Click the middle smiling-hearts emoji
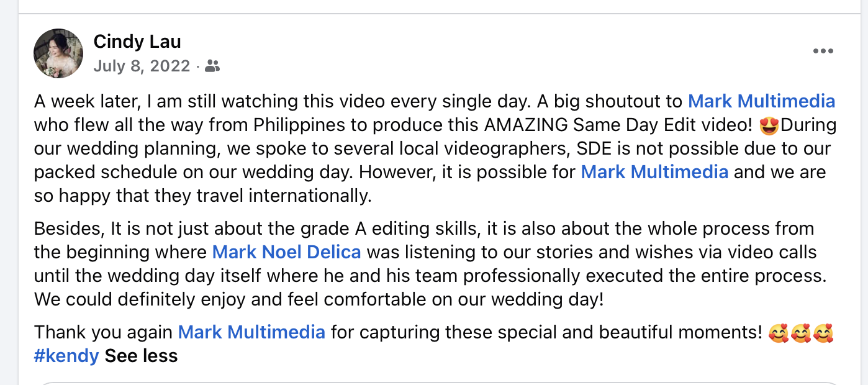This screenshot has height=385, width=868. click(x=800, y=333)
